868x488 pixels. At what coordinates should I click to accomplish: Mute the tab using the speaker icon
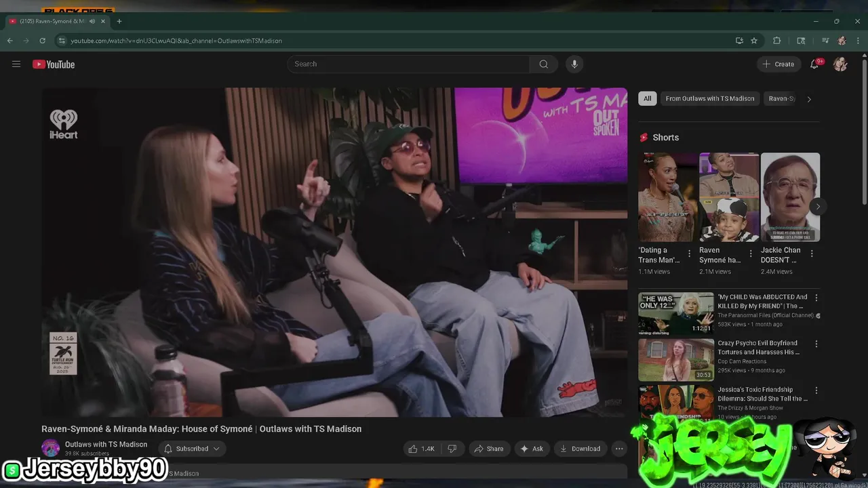pyautogui.click(x=92, y=21)
